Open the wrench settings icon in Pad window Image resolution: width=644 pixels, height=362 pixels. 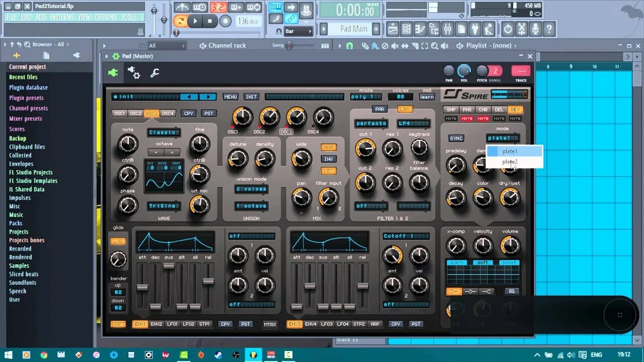click(155, 73)
